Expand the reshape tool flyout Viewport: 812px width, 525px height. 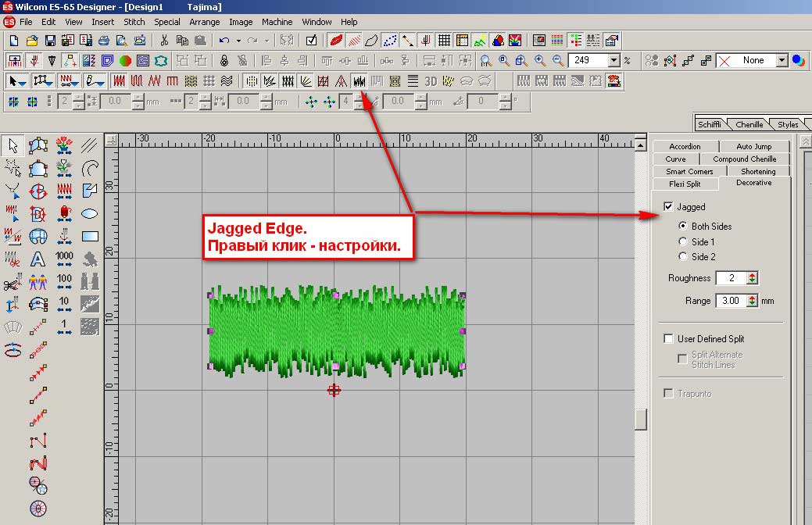pos(50,82)
